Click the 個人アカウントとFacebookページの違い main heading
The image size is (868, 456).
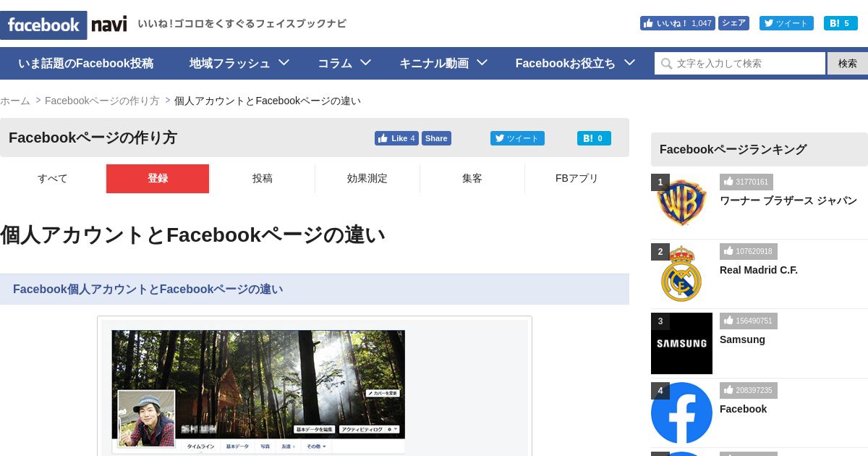point(192,235)
